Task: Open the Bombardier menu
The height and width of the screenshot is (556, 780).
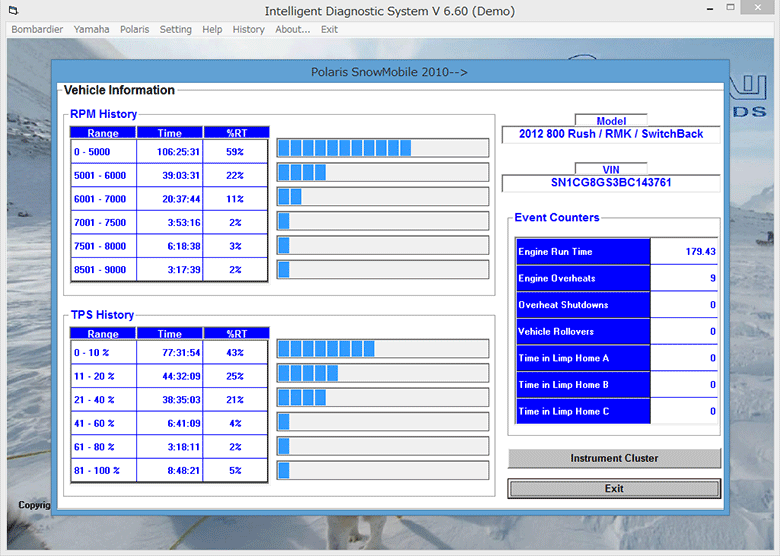Action: [x=37, y=29]
